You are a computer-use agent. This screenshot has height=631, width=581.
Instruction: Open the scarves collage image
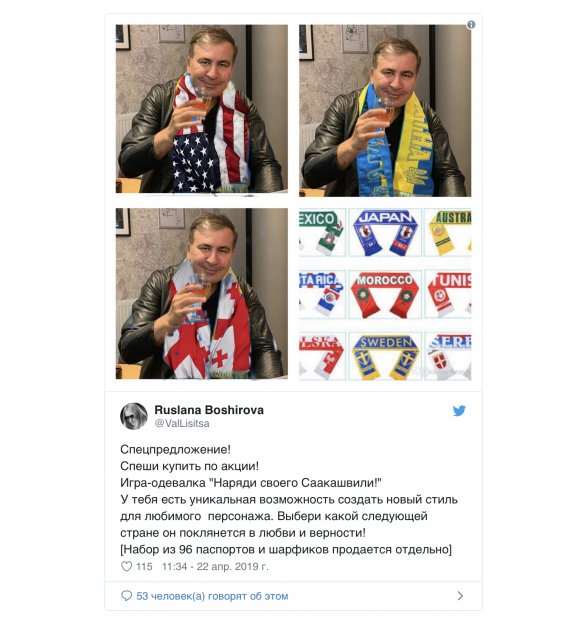(385, 294)
